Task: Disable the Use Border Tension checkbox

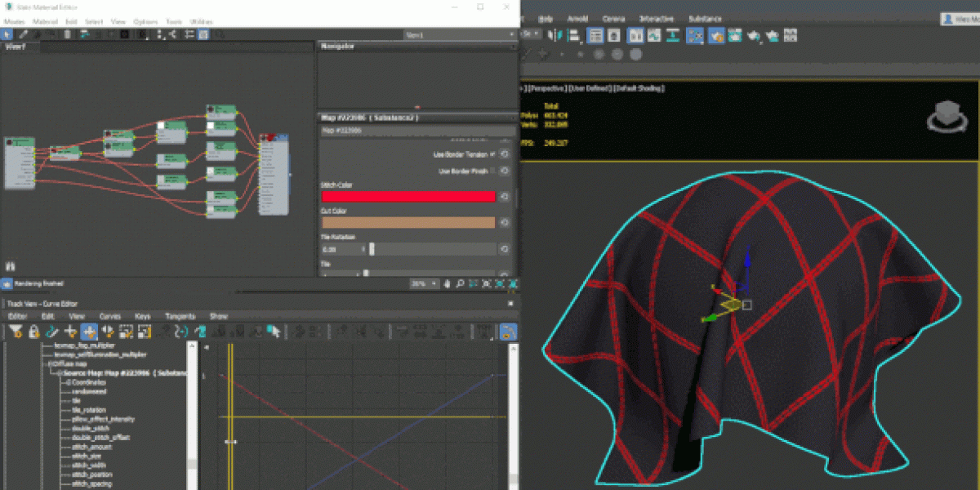Action: 492,154
